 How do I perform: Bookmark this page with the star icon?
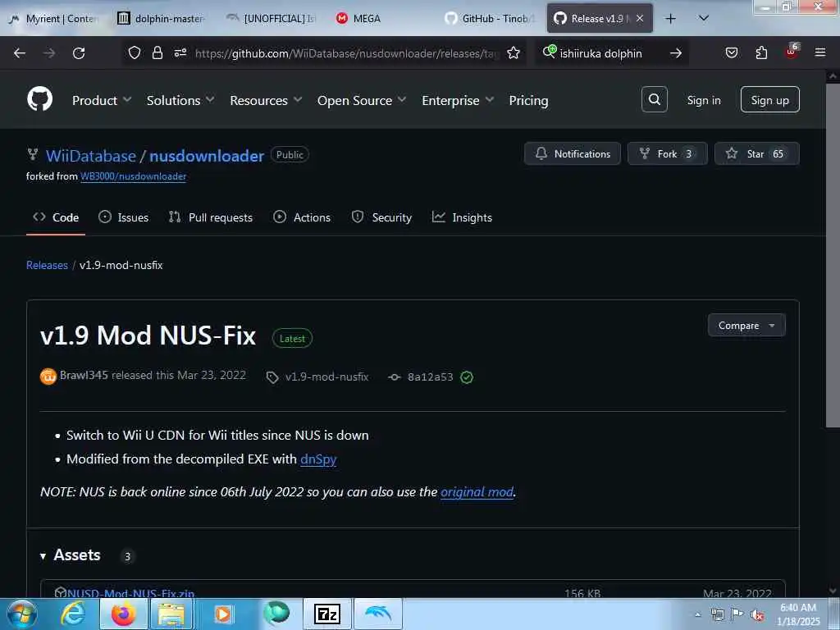click(514, 52)
